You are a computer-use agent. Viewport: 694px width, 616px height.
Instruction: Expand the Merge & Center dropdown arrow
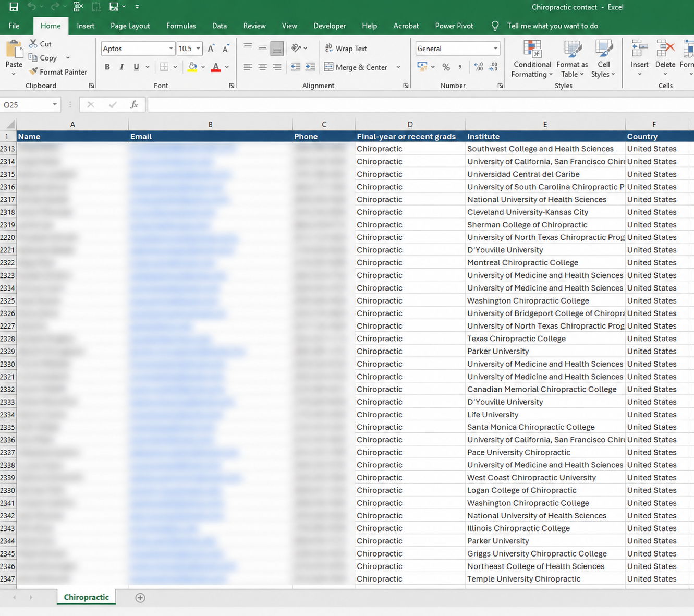(x=398, y=67)
